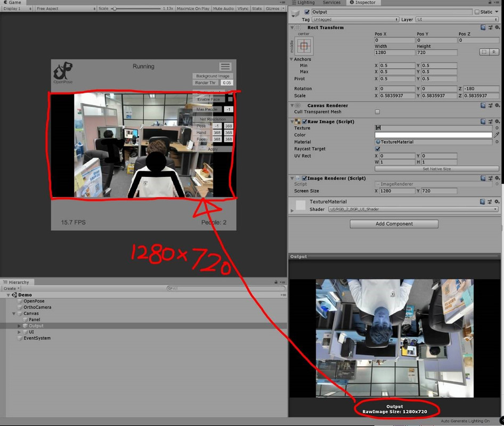Open the Gizmos dropdown arrow
The width and height of the screenshot is (504, 426).
[283, 9]
